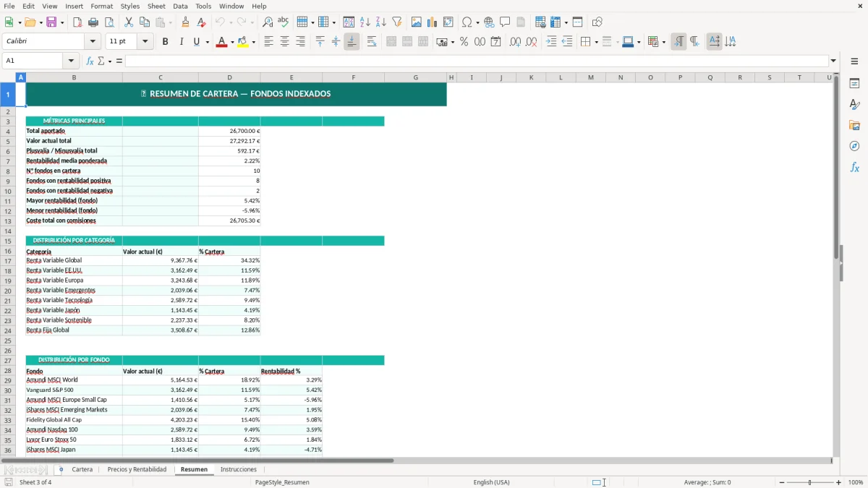
Task: Apply the yellow background color swatch
Action: click(x=242, y=42)
